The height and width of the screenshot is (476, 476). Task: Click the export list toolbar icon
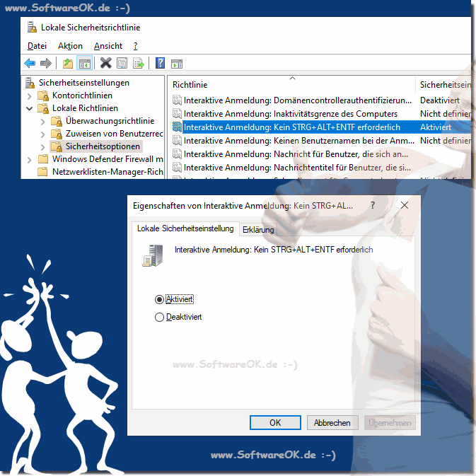pos(139,64)
